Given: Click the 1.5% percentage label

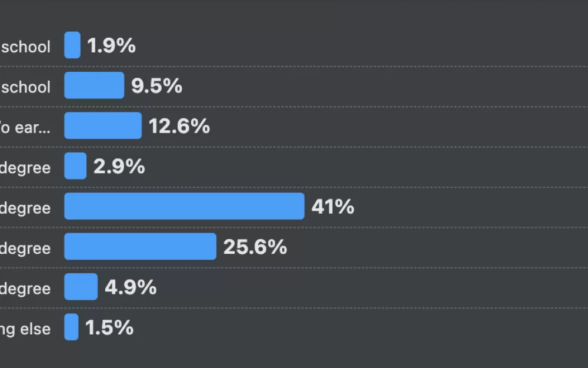Looking at the screenshot, I should pos(109,327).
